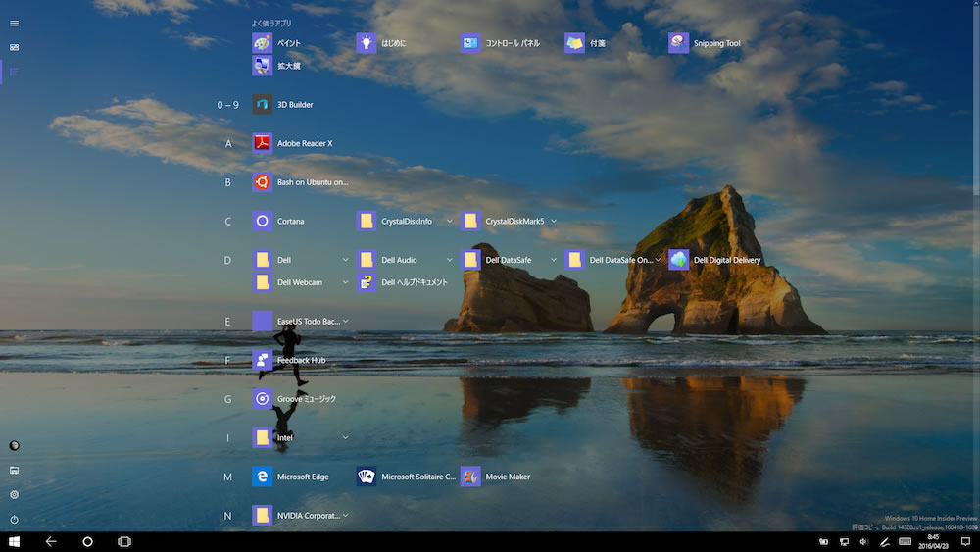
Task: Click the letter C section header
Action: 227,222
